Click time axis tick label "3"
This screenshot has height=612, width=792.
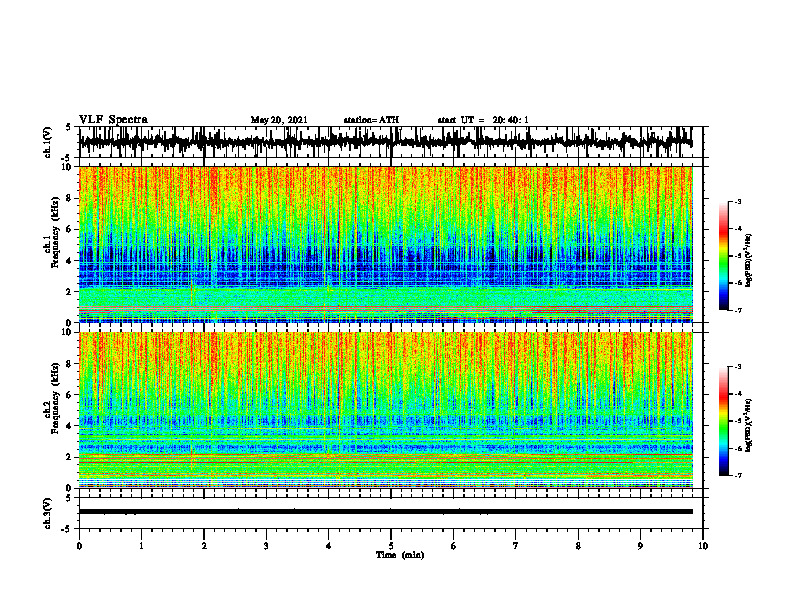tap(266, 546)
